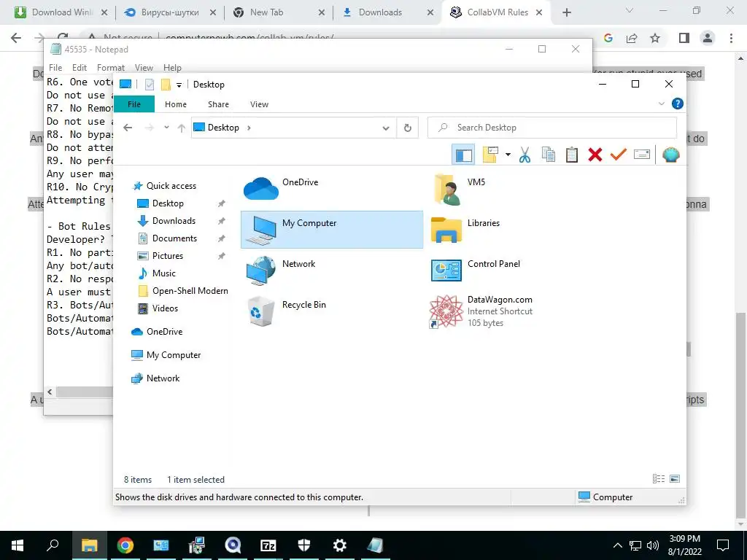Click the Email envelope toolbar icon
Screen dimensions: 747x560
(x=642, y=155)
